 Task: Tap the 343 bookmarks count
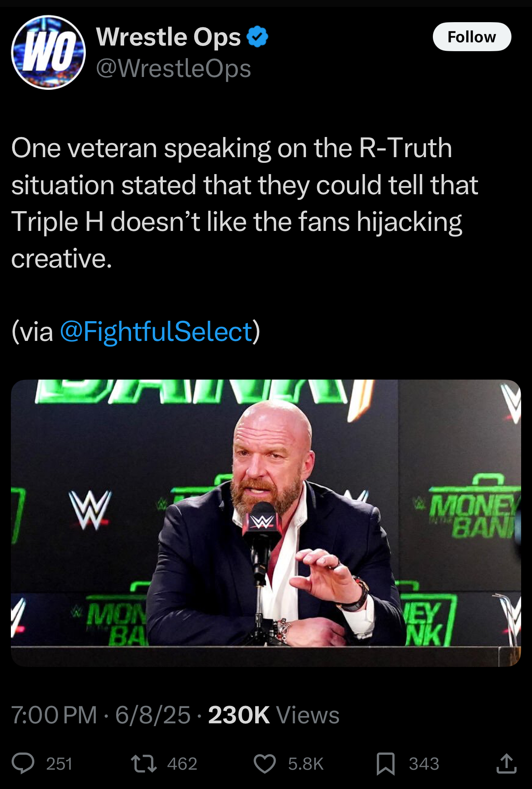(424, 764)
